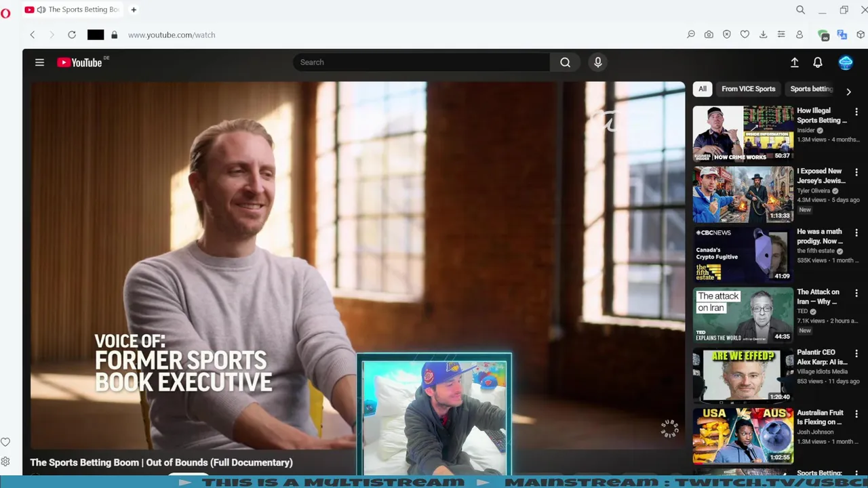Open the zoom-out magnifier in the address bar

[691, 35]
